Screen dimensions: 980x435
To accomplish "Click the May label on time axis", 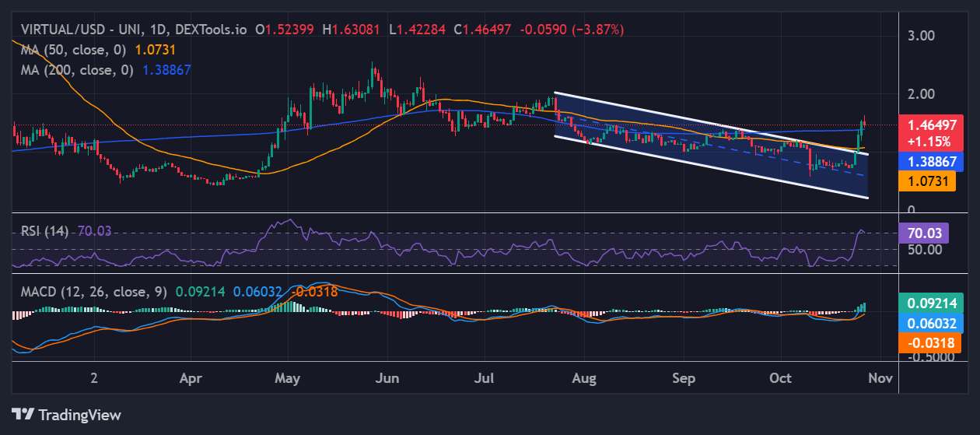I will coord(288,378).
